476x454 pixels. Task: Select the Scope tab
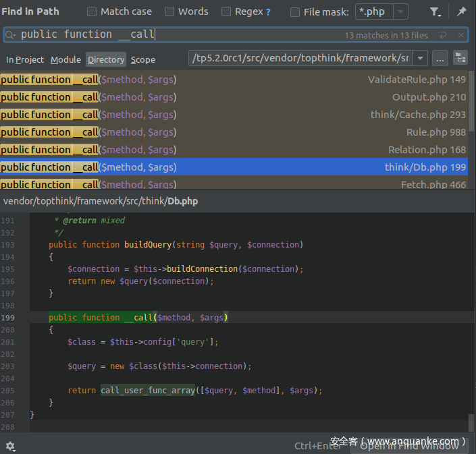(143, 60)
